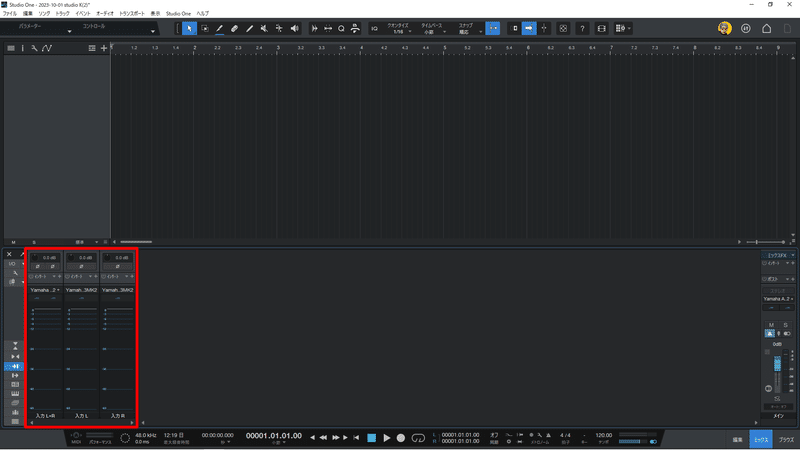Click the instruments keyboard icon in mixer sidebar
The height and width of the screenshot is (450, 800).
pyautogui.click(x=15, y=393)
